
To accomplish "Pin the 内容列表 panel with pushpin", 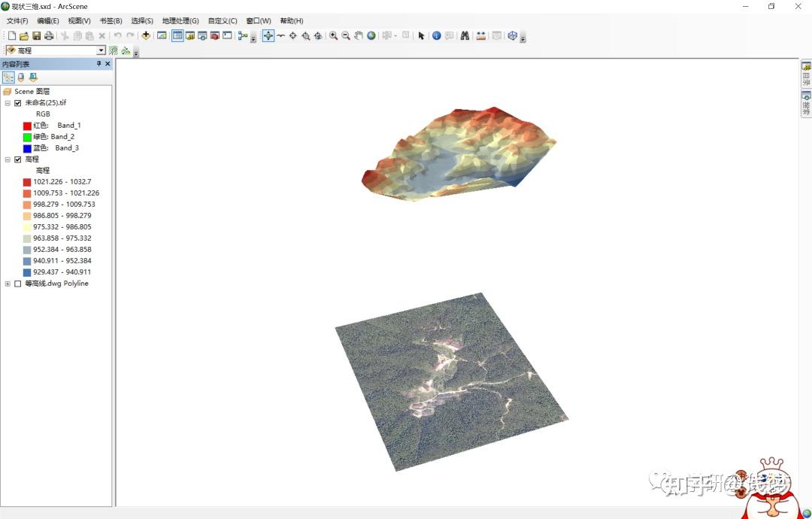I will 99,64.
